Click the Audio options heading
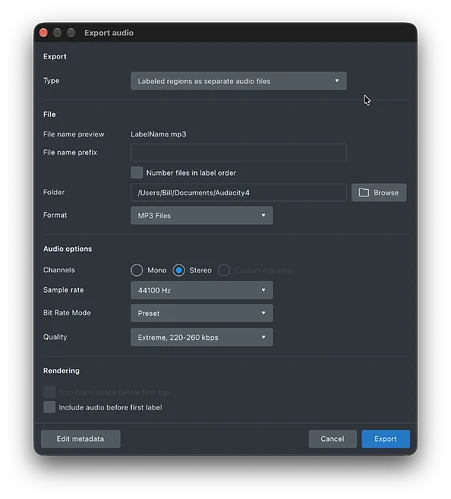Screen dimensions: 451x499 68,249
